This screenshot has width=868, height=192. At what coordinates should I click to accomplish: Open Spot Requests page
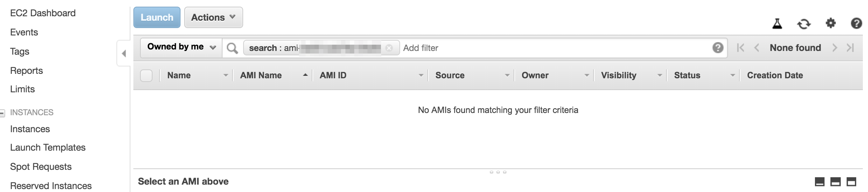pyautogui.click(x=41, y=167)
